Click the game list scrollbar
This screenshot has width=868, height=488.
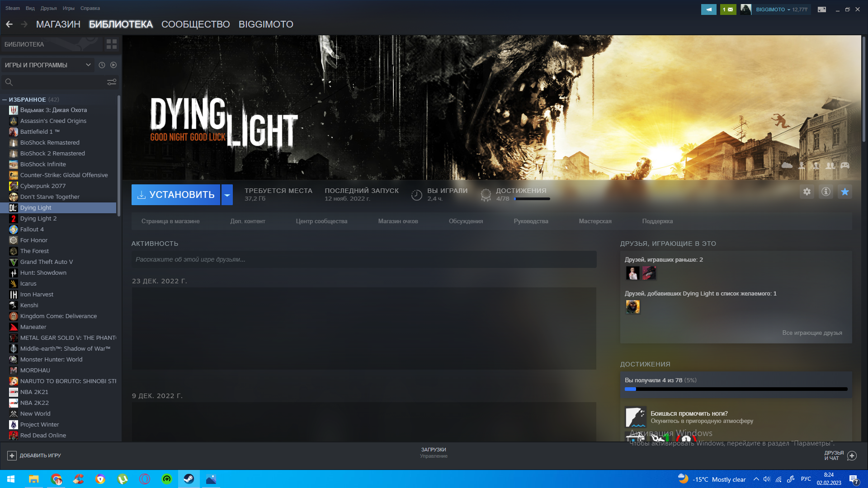pyautogui.click(x=119, y=156)
